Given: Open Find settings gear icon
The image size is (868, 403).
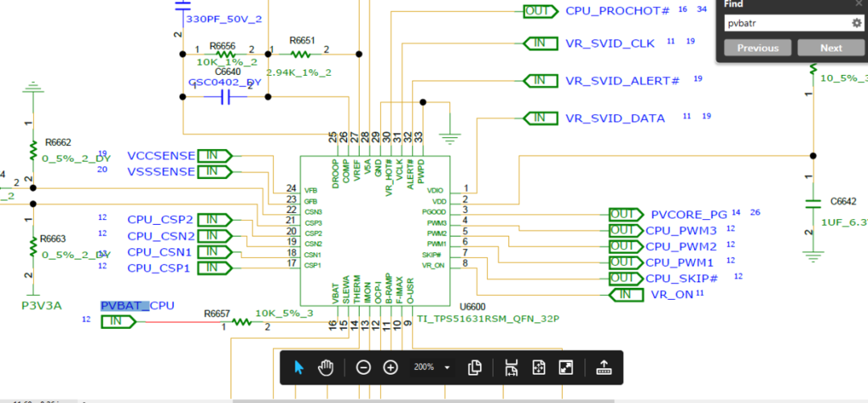Looking at the screenshot, I should pyautogui.click(x=857, y=23).
